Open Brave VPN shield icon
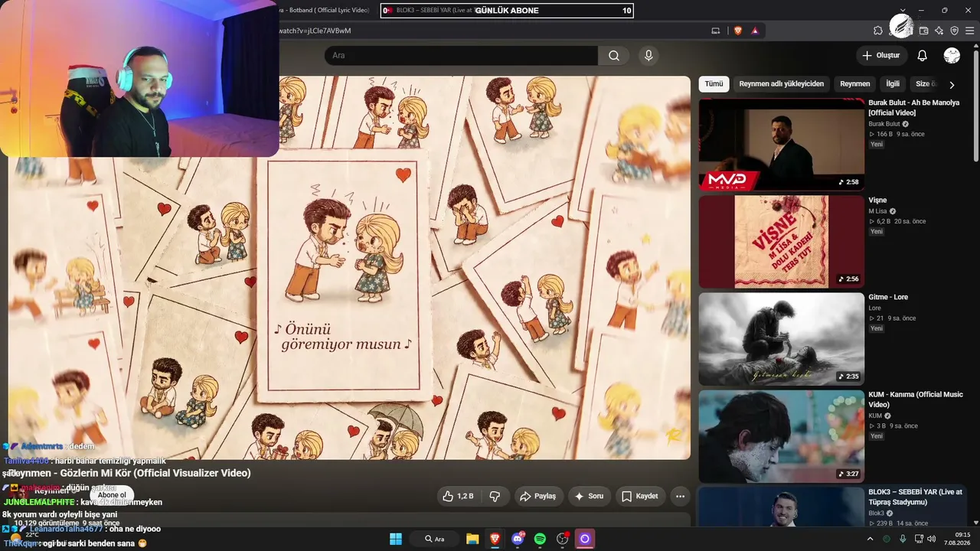 (x=955, y=31)
